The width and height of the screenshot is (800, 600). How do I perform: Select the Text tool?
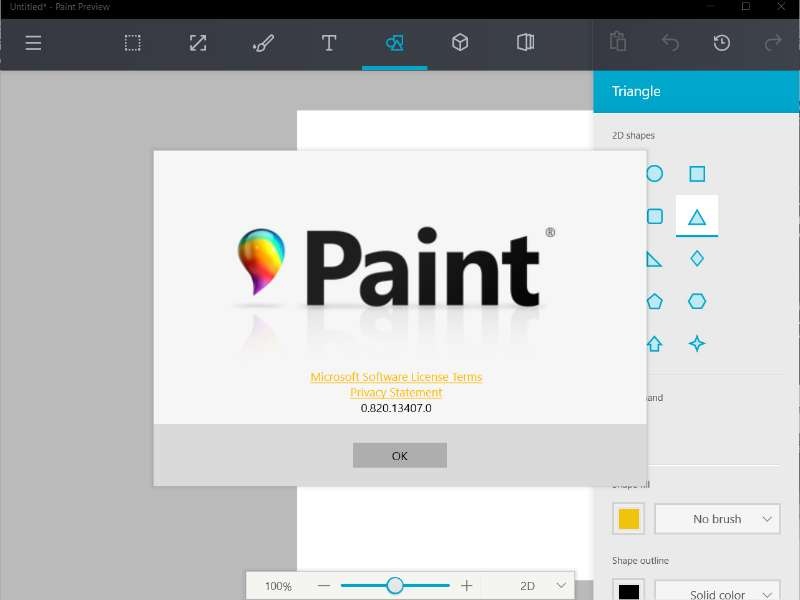[x=328, y=43]
